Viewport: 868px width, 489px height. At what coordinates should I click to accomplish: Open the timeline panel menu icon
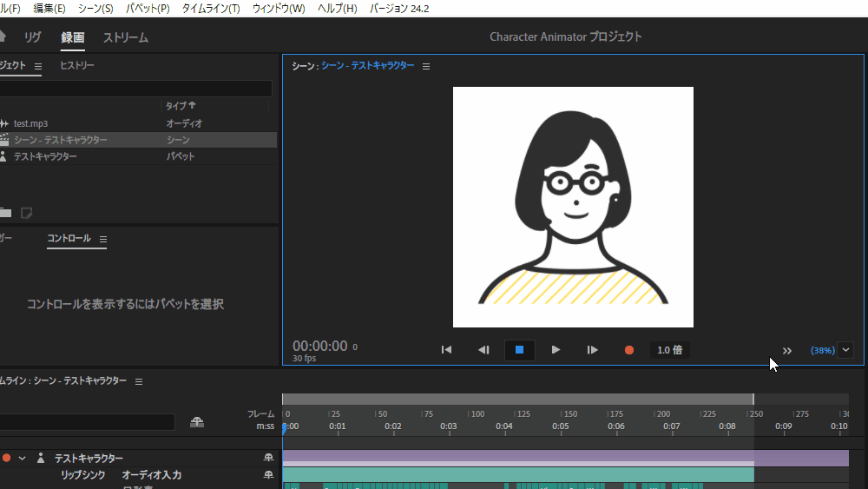click(139, 381)
